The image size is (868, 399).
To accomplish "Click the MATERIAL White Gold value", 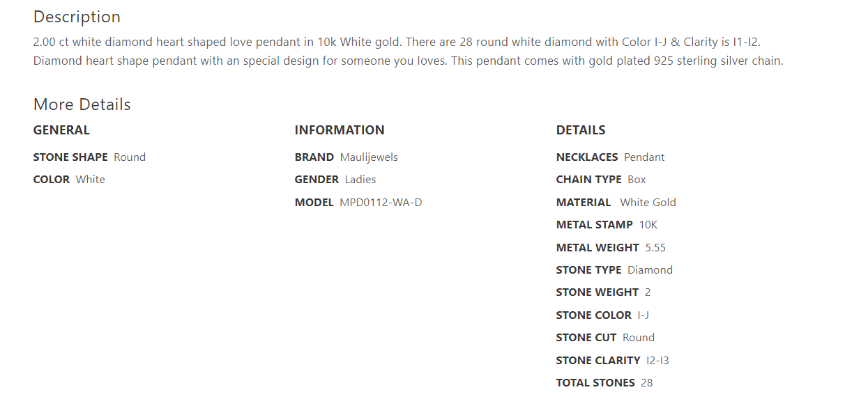I will 648,203.
